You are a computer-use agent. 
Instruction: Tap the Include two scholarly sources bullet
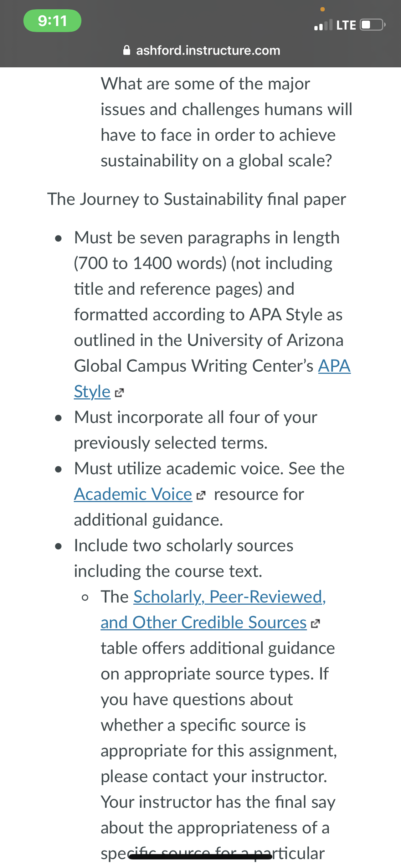[184, 558]
